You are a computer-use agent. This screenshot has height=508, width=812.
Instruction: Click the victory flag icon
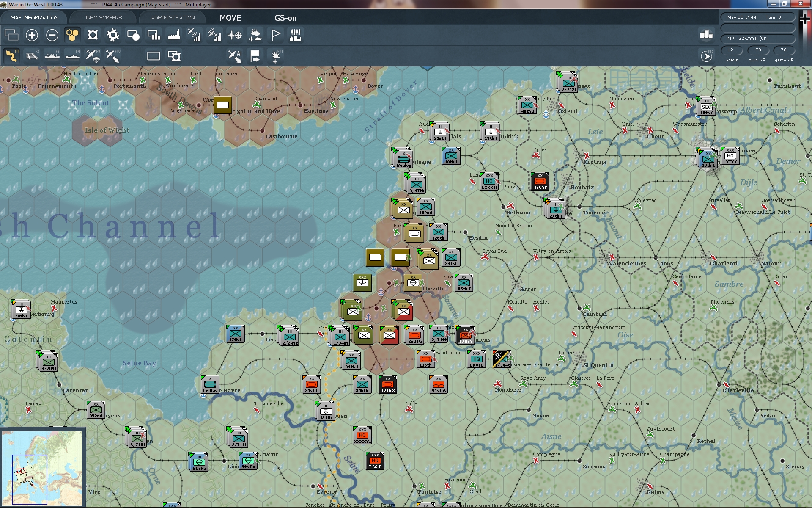(x=275, y=35)
